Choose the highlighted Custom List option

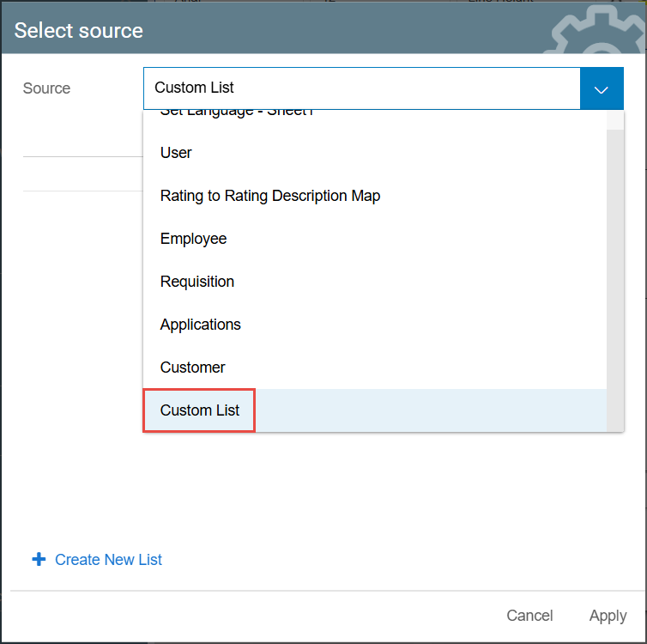click(200, 410)
